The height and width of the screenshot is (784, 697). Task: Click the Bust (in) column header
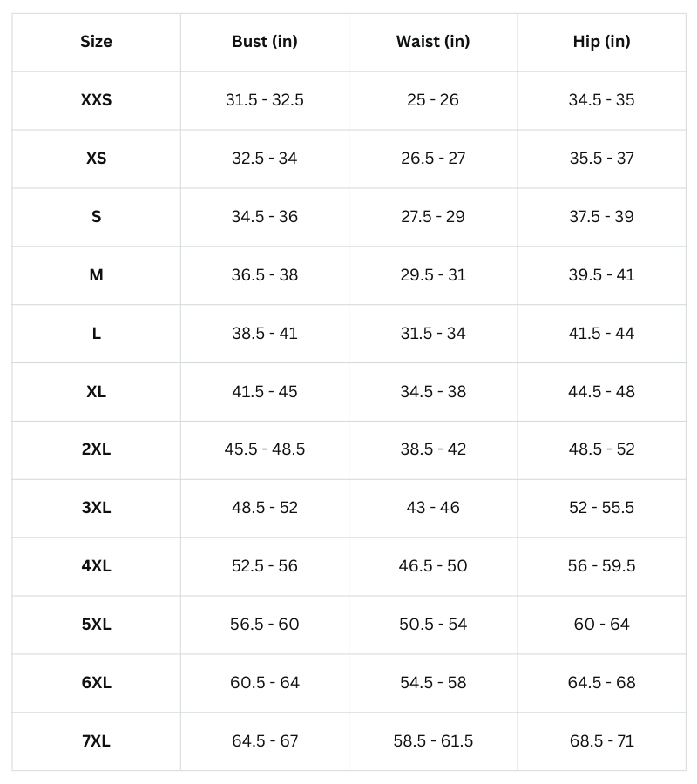265,41
